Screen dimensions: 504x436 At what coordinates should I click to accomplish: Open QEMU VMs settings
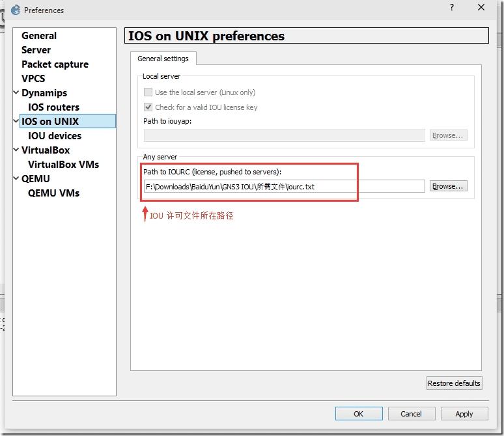(53, 193)
